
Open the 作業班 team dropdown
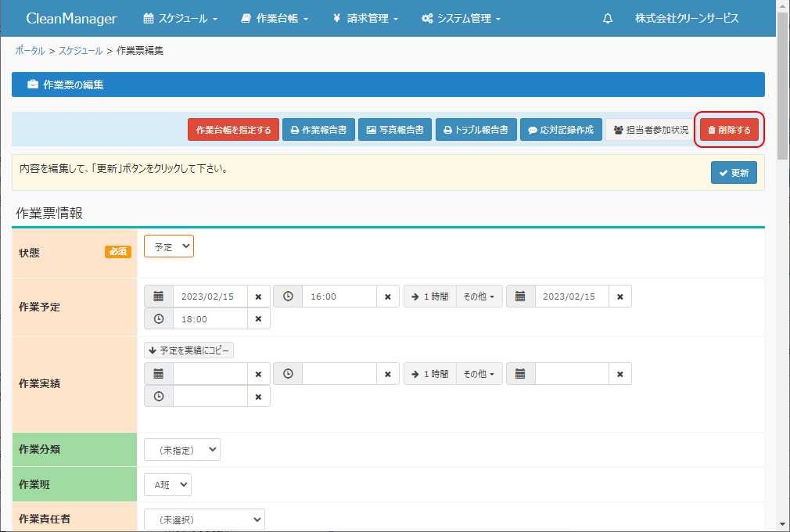point(167,485)
